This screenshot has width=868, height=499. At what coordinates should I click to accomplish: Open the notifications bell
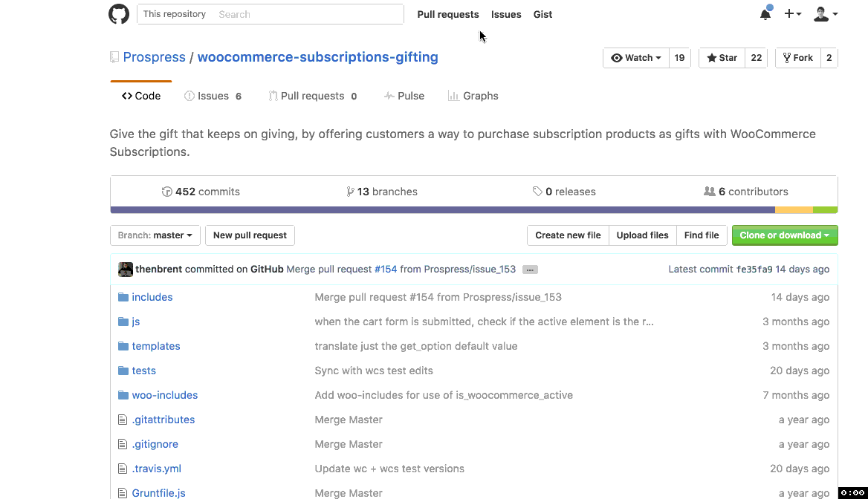765,14
